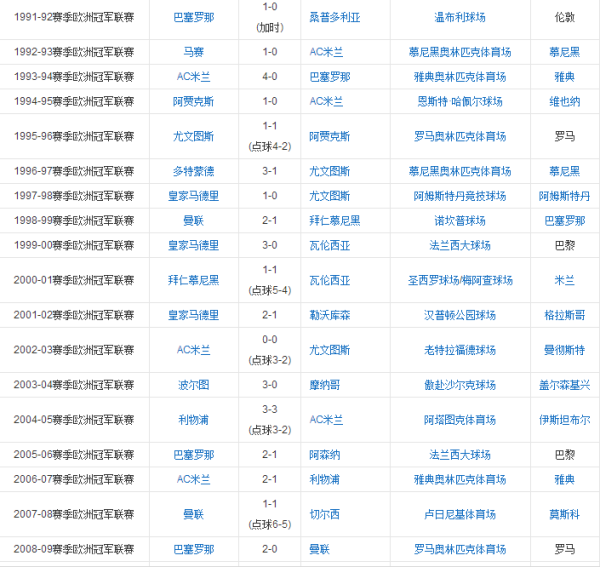The width and height of the screenshot is (600, 567).
Task: Open 曼联 winner link in 1998-99 row
Action: (x=194, y=220)
